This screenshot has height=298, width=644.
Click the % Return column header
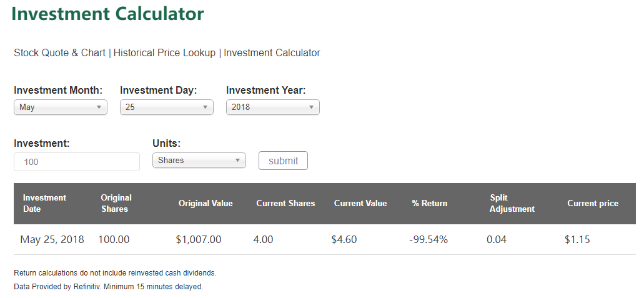coord(430,203)
